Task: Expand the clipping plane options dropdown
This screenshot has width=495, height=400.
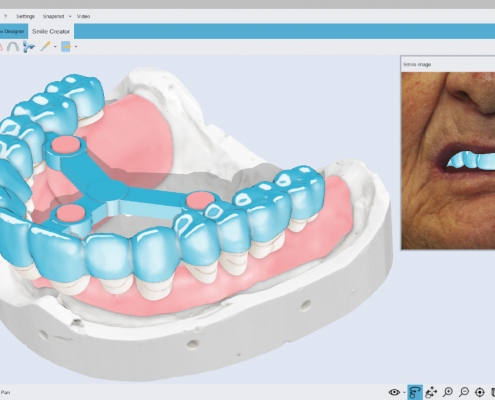Action: pos(76,47)
